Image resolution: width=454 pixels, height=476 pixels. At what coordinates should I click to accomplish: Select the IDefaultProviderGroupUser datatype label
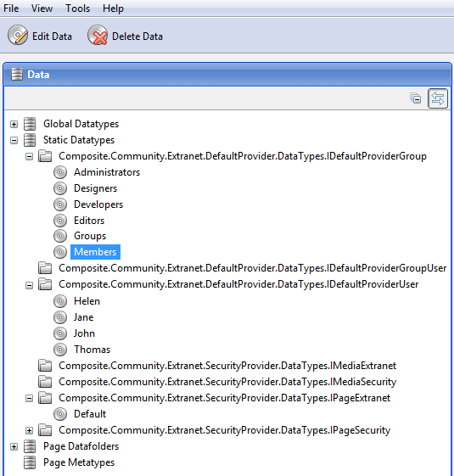pyautogui.click(x=252, y=268)
